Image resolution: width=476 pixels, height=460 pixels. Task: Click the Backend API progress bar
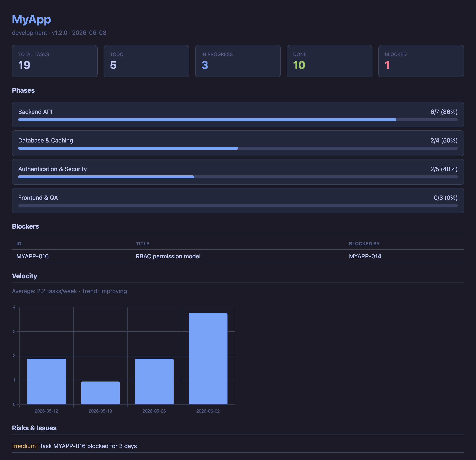238,120
